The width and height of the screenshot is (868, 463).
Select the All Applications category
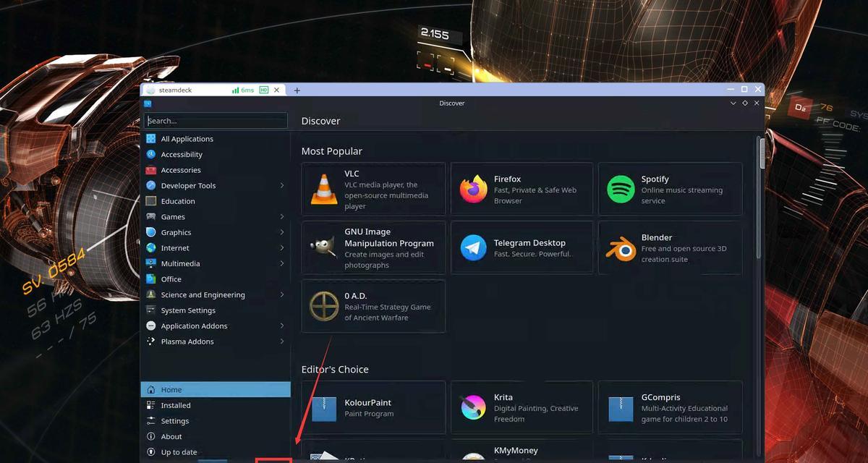click(x=216, y=139)
